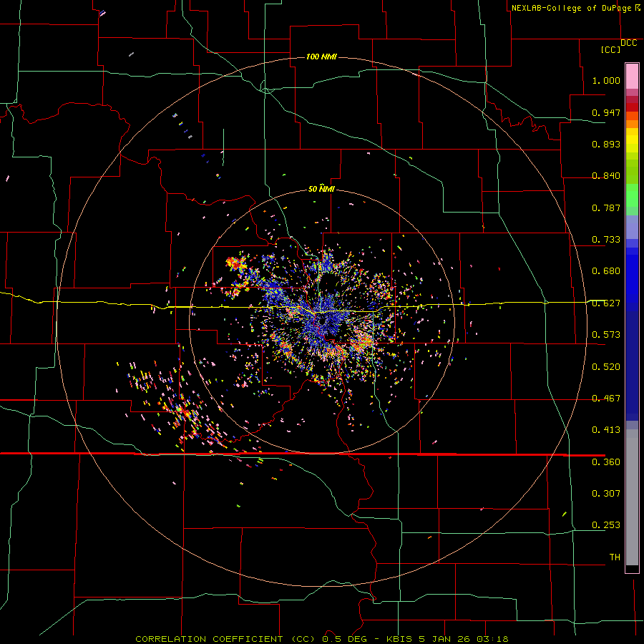Image resolution: width=644 pixels, height=644 pixels.
Task: Click the 0.360 scale value
Action: [606, 462]
